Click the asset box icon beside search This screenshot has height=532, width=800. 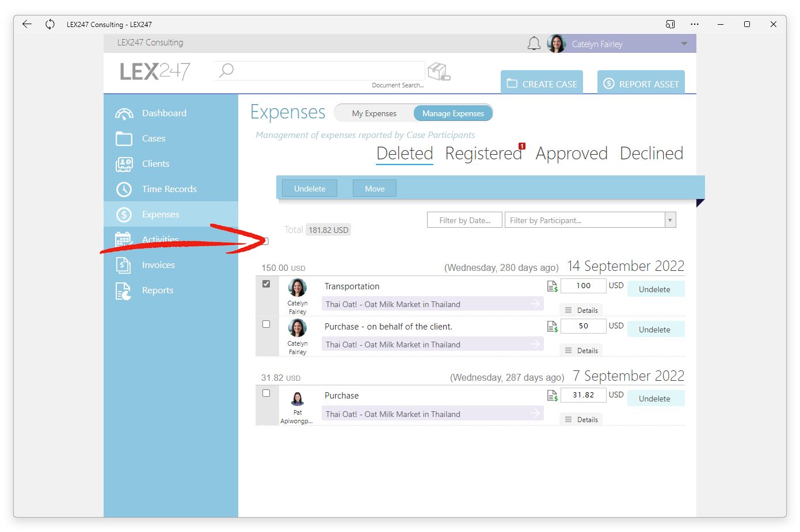tap(439, 72)
